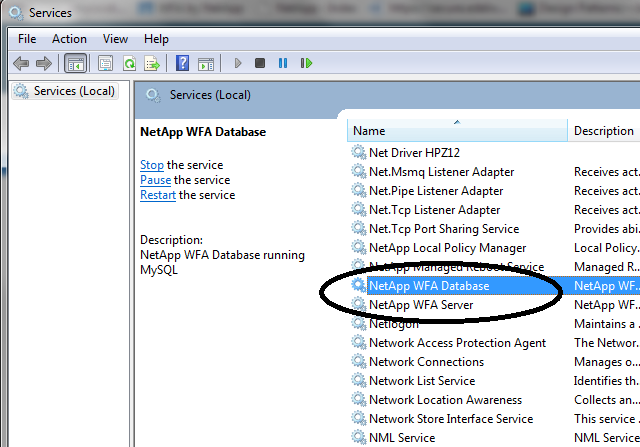Click gear icon beside Net Driver HPZ12

359,152
